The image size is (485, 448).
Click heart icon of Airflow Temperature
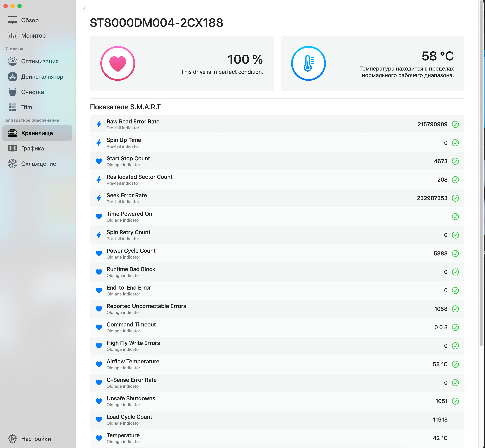point(99,364)
